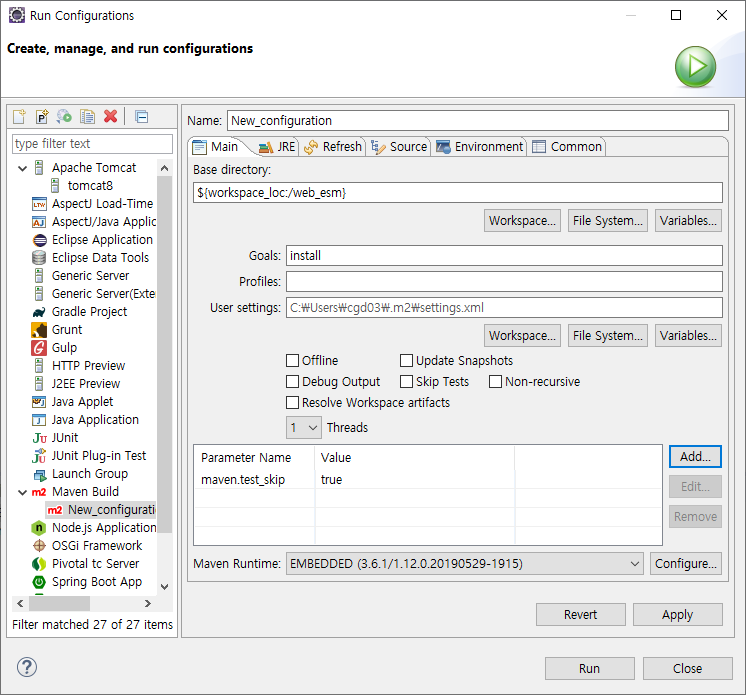Viewport: 746px width, 695px height.
Task: Click the horizontal scrollbar thumb in tree
Action: [x=59, y=603]
